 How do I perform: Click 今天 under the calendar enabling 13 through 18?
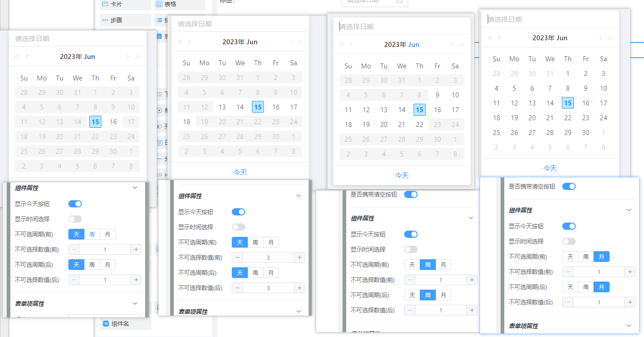(240, 172)
